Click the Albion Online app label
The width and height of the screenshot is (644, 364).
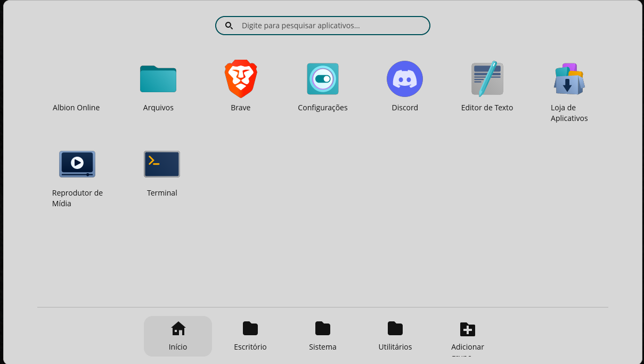coord(76,108)
